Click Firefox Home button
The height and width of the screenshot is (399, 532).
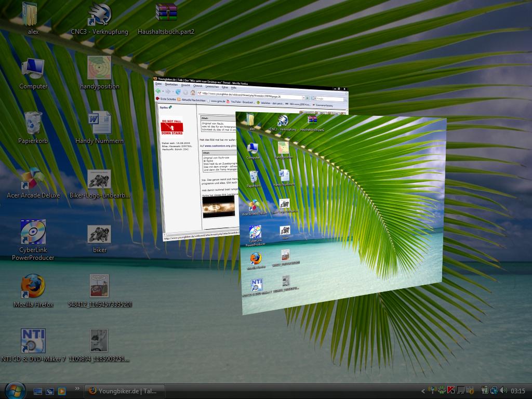[193, 92]
